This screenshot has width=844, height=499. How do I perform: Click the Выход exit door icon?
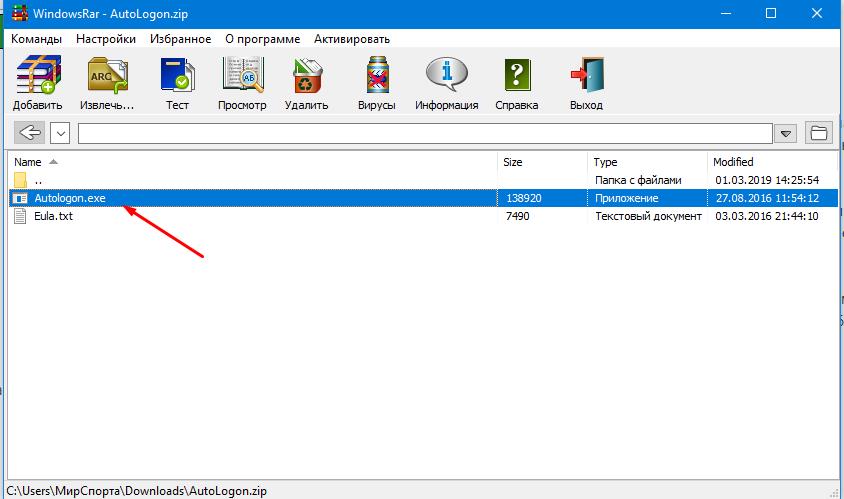coord(587,75)
